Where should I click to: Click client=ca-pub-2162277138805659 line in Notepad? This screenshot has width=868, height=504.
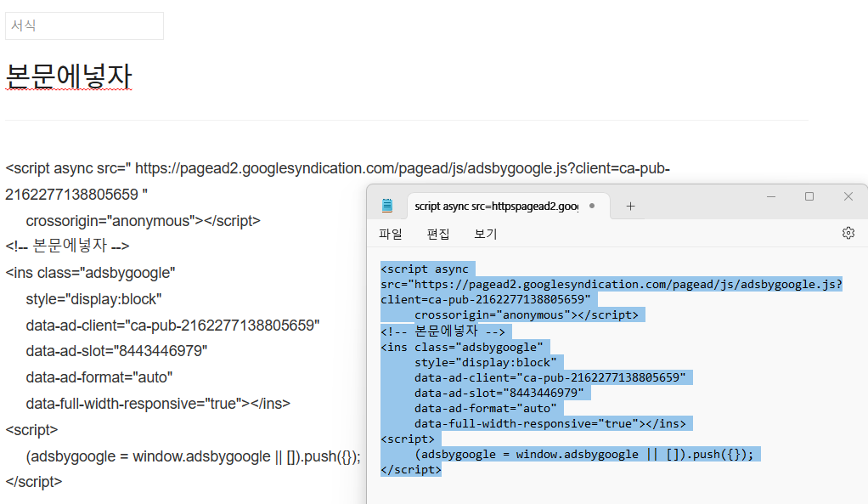[x=486, y=300]
